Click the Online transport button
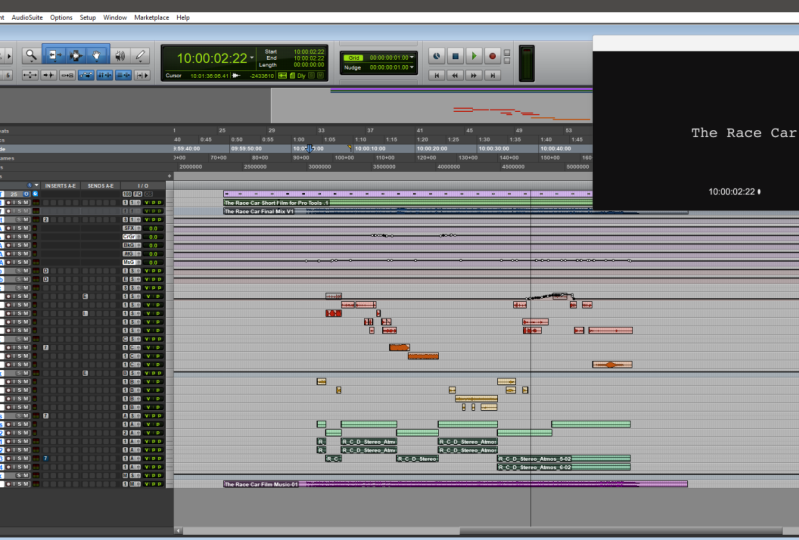The image size is (799, 540). tap(436, 56)
